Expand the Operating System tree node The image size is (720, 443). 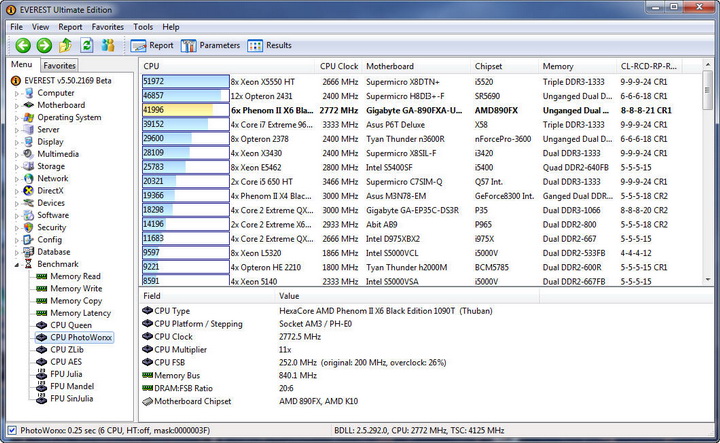[17, 118]
